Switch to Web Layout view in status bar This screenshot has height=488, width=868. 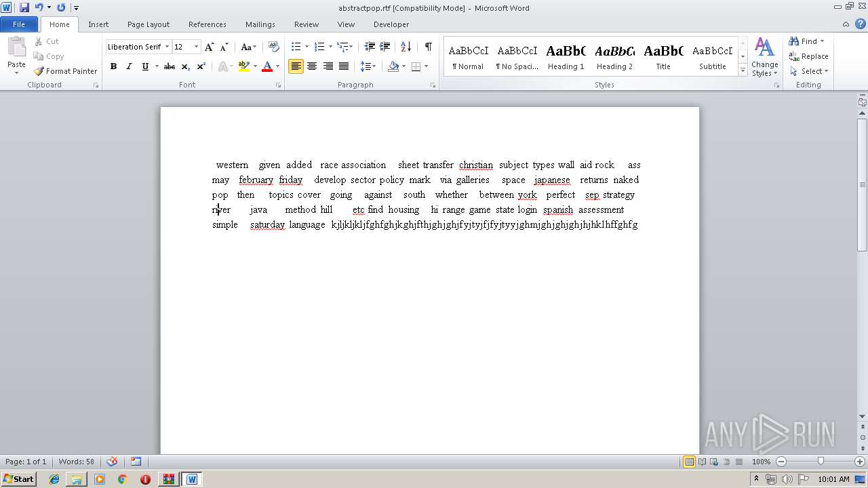pos(713,462)
